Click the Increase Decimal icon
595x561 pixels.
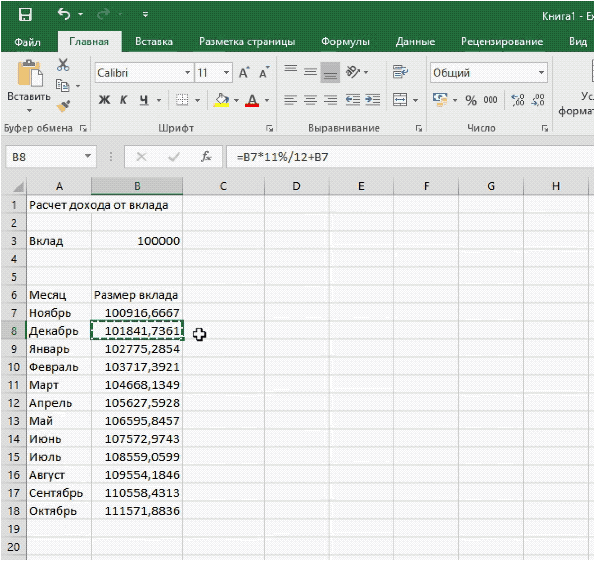(x=518, y=100)
